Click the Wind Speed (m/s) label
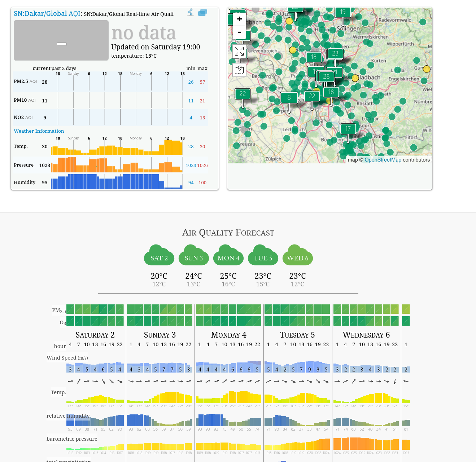The image size is (476, 462). (67, 358)
